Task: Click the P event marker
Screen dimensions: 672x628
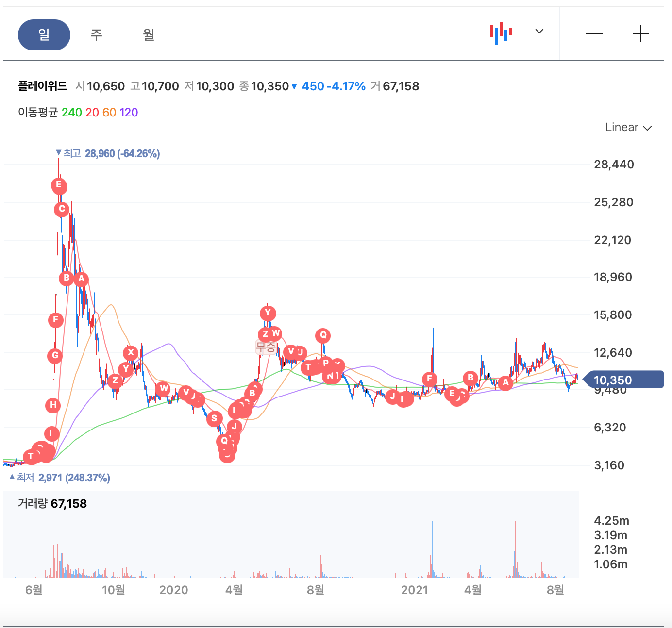Action: pos(326,363)
